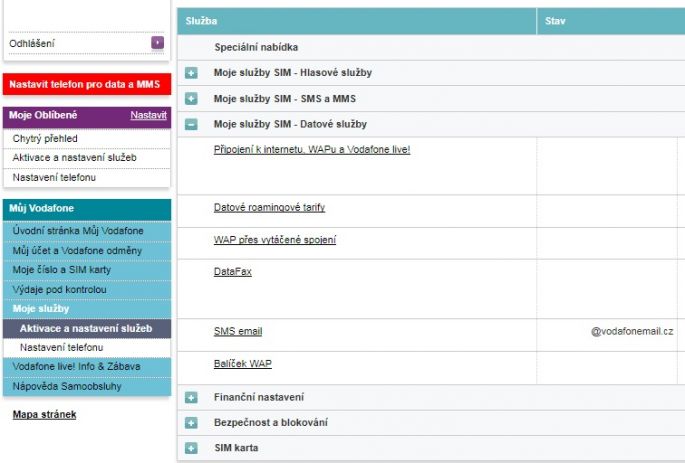Click the Moje Oblíbené panel title
685x463 pixels.
tap(43, 115)
